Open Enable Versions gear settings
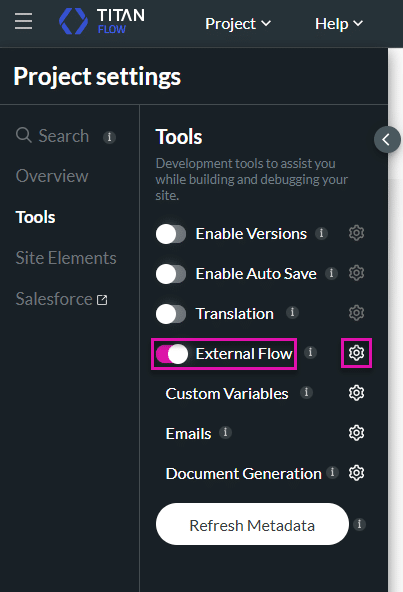Viewport: 403px width, 592px height. pos(356,233)
